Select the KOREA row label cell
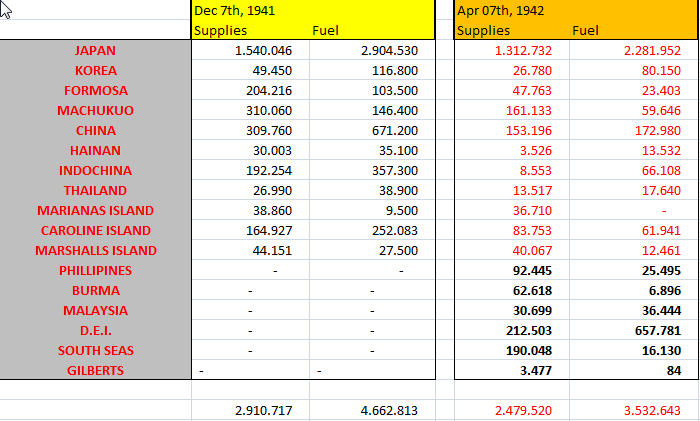Viewport: 700px width, 421px height. tap(95, 71)
